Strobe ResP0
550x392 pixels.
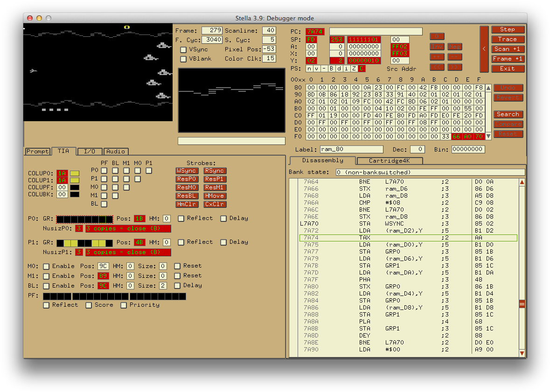[187, 179]
